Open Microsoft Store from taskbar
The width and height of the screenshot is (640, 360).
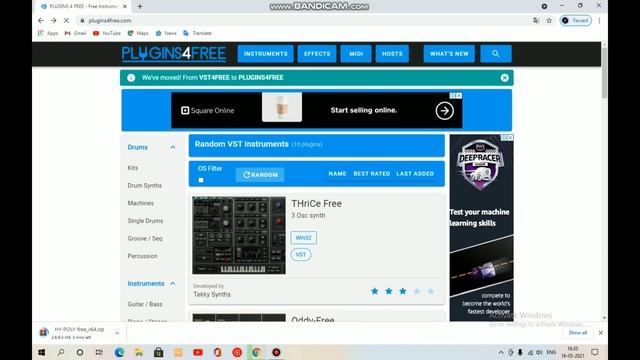pyautogui.click(x=158, y=352)
